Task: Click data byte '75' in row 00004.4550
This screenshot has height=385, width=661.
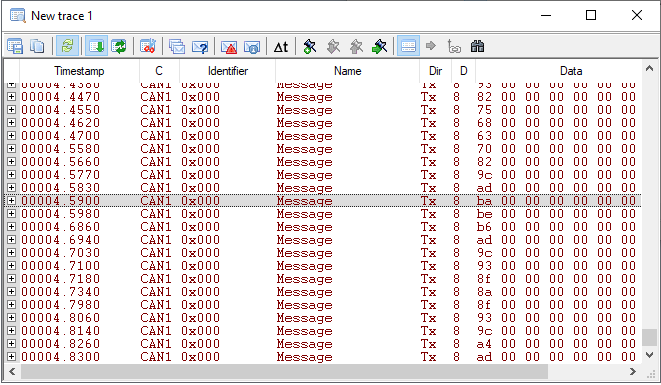Action: pyautogui.click(x=484, y=110)
